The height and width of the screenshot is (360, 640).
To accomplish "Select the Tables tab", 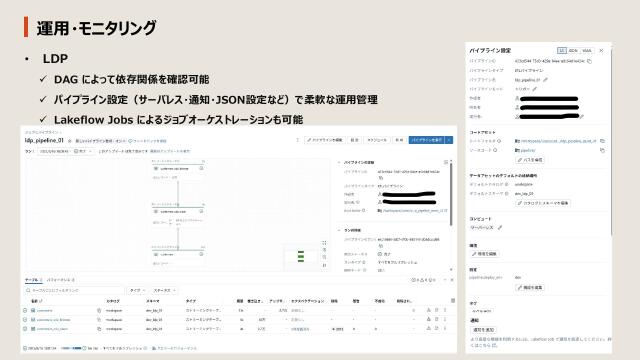I will pyautogui.click(x=33, y=280).
